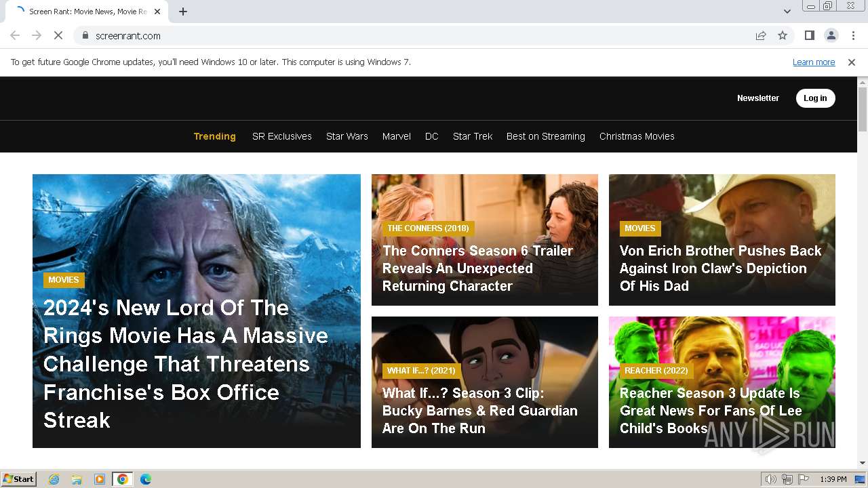Click the 1:39 PM system clock
The width and height of the screenshot is (868, 488).
(833, 479)
